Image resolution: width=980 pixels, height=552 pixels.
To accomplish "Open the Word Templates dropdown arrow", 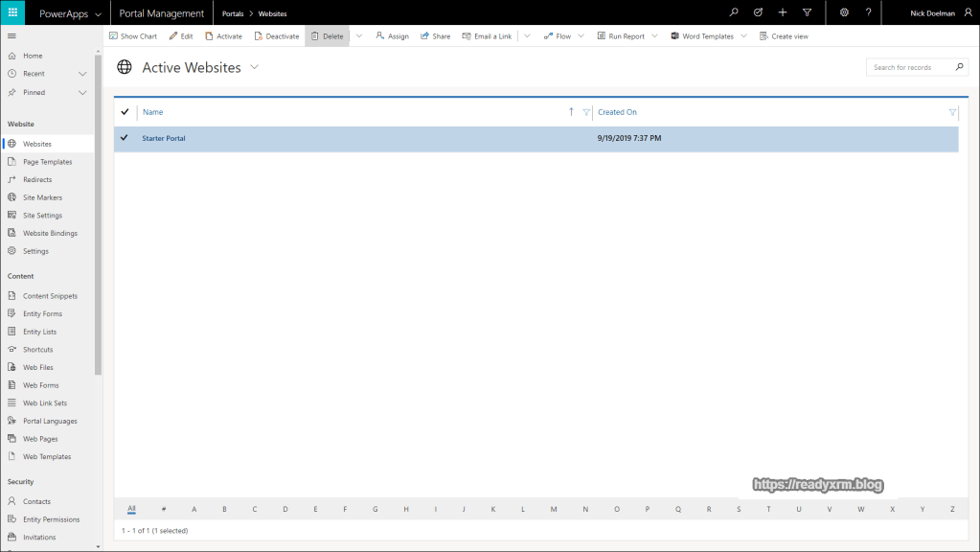I will tap(743, 36).
